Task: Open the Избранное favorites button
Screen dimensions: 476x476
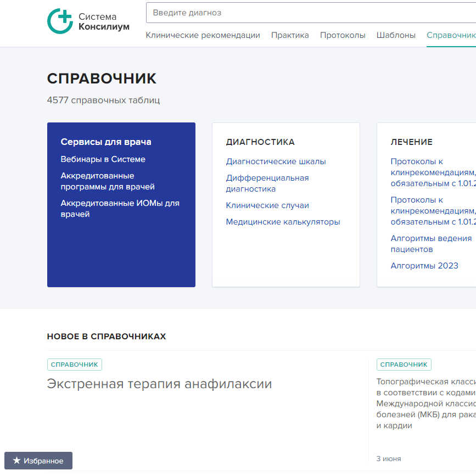Action: coord(38,461)
